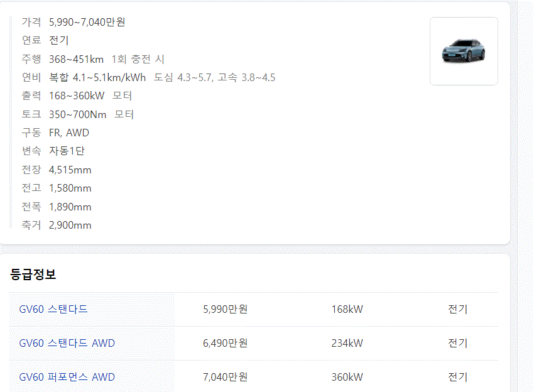Open the GV60 스탠다드 AWD trim link
The image size is (534, 392).
point(67,343)
